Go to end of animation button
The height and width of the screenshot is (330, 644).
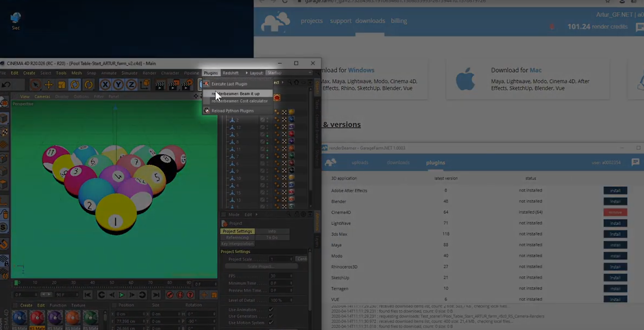tap(156, 295)
